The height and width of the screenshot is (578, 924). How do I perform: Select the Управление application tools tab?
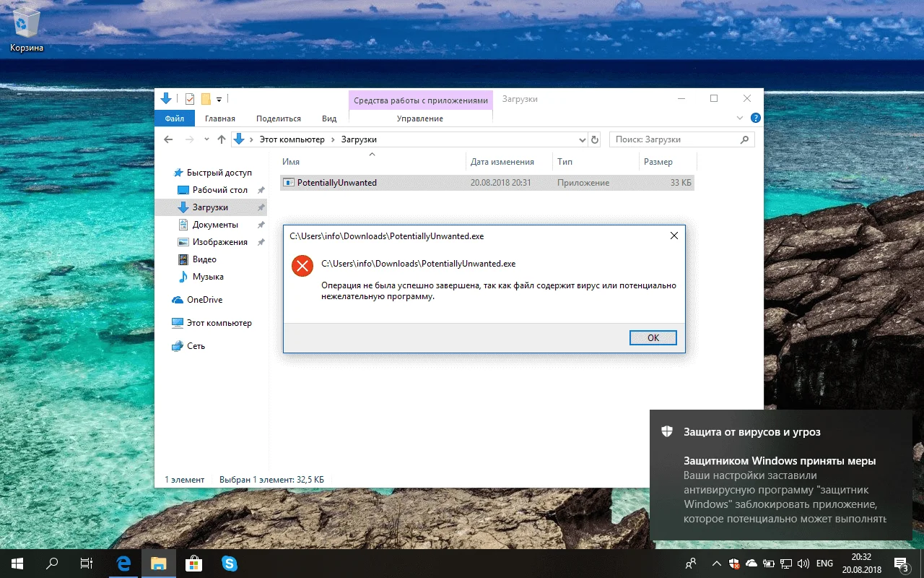pyautogui.click(x=419, y=118)
